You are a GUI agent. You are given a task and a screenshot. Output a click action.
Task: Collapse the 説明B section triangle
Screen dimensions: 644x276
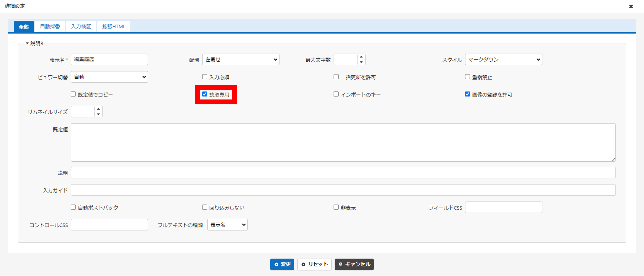27,43
